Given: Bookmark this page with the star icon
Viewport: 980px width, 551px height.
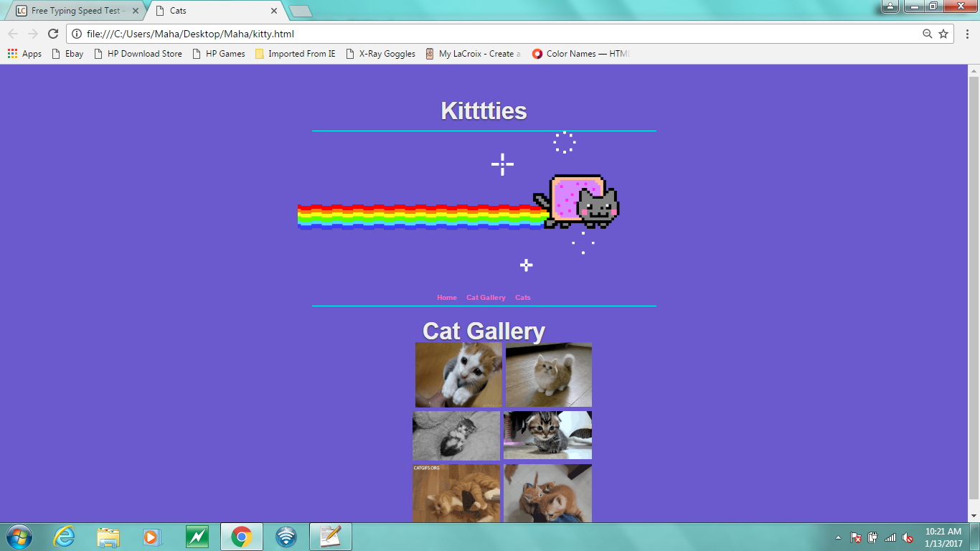Looking at the screenshot, I should click(x=943, y=34).
